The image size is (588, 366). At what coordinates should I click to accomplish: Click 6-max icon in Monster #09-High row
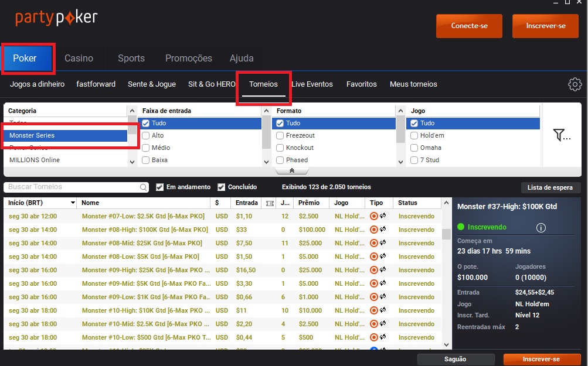(383, 270)
